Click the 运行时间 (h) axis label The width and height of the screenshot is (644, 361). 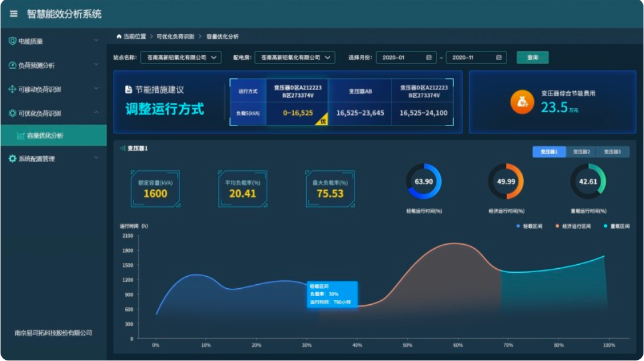pyautogui.click(x=134, y=226)
